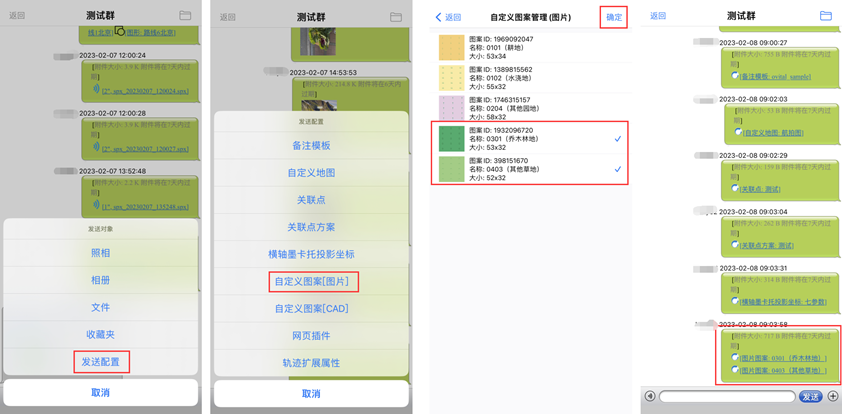Viewport: 842px width, 414px height.
Task: Tap the blue 发送 button
Action: pos(811,396)
